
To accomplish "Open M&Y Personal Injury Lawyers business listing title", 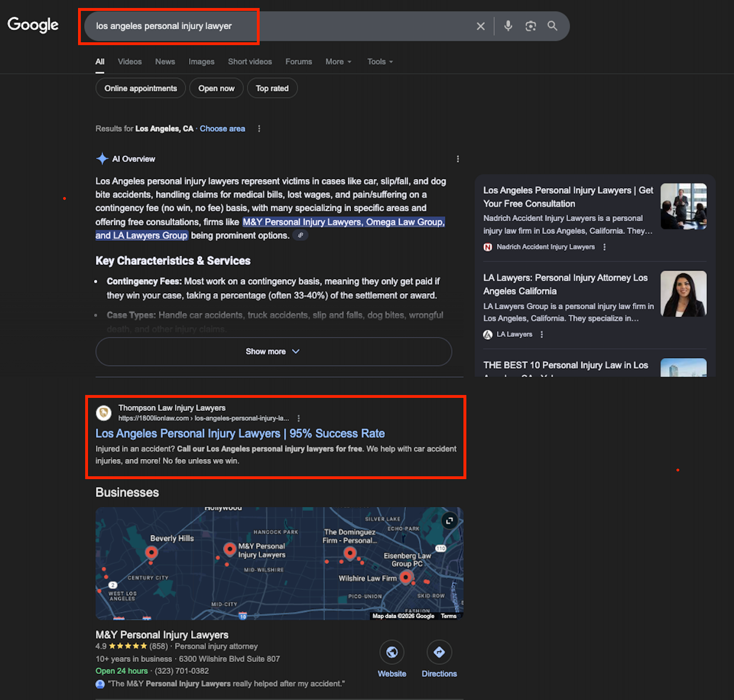I will [162, 635].
